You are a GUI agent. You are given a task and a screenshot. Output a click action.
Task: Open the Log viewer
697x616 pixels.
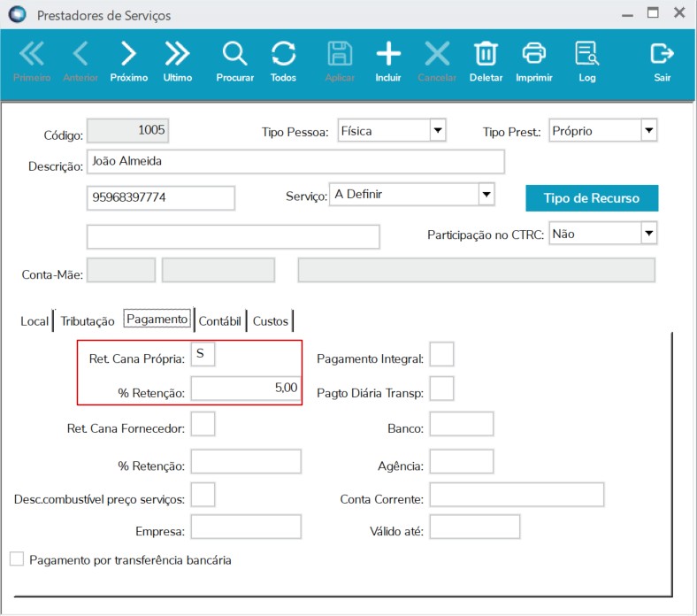tap(586, 61)
